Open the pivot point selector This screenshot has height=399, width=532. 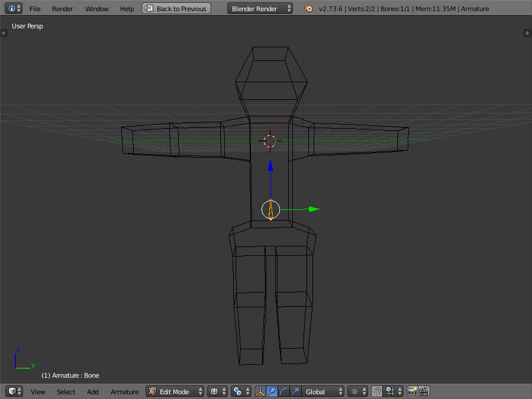pyautogui.click(x=241, y=391)
